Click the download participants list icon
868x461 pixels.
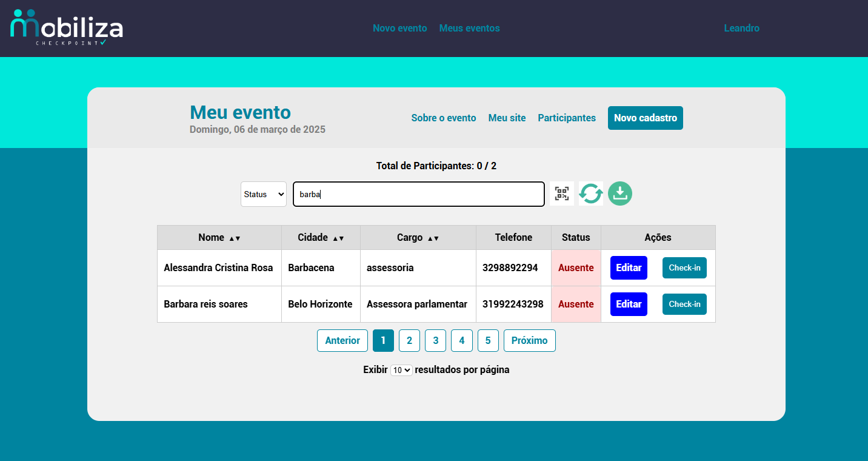pos(619,193)
